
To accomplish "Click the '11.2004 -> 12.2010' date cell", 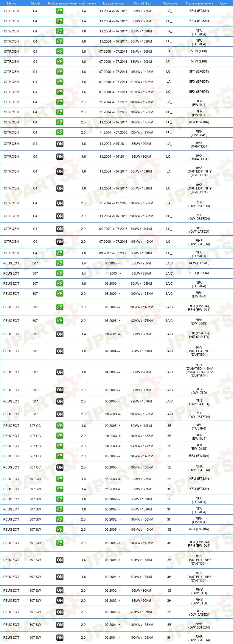I will coord(113,203).
